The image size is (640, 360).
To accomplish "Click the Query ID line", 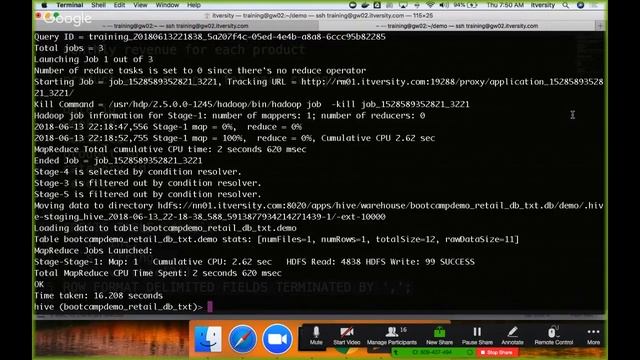I will (x=210, y=37).
